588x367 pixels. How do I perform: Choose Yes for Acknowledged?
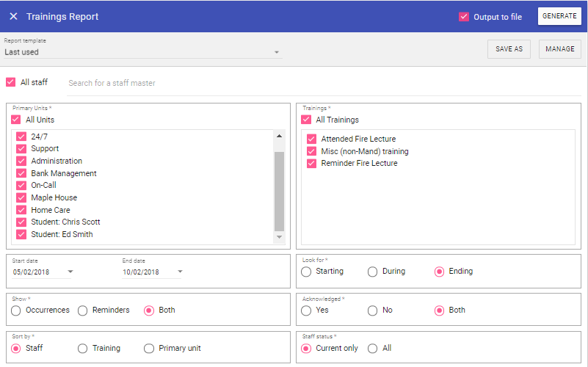306,310
